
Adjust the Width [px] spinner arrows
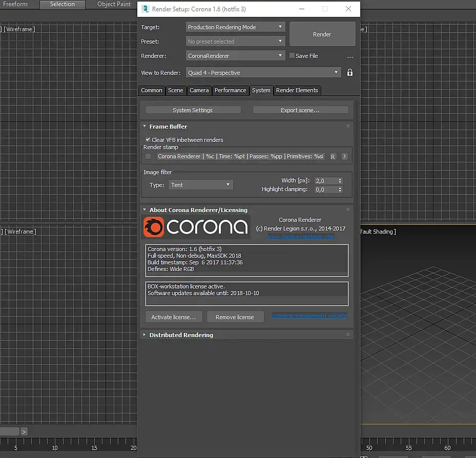tap(340, 181)
